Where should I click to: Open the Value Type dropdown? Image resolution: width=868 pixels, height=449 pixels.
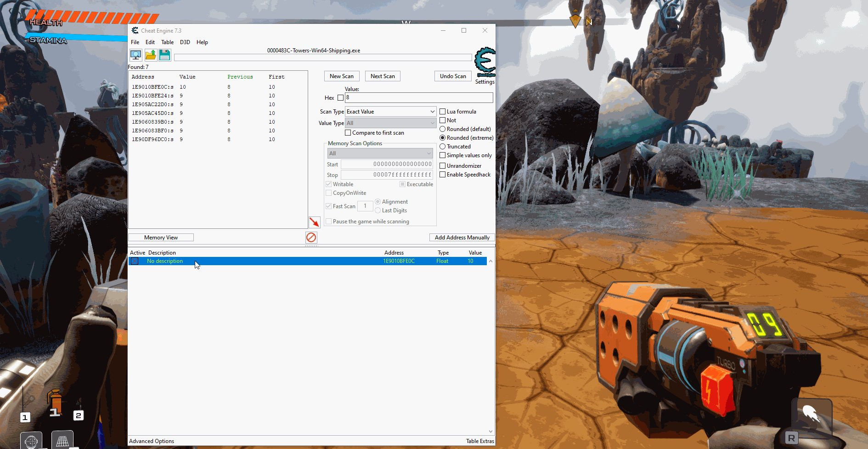tap(390, 123)
